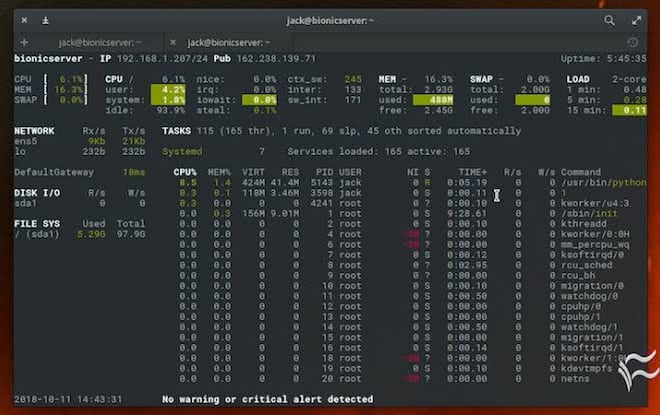Screen dimensions: 660x415
Task: Click the SWAP section header
Action: pyautogui.click(x=481, y=79)
